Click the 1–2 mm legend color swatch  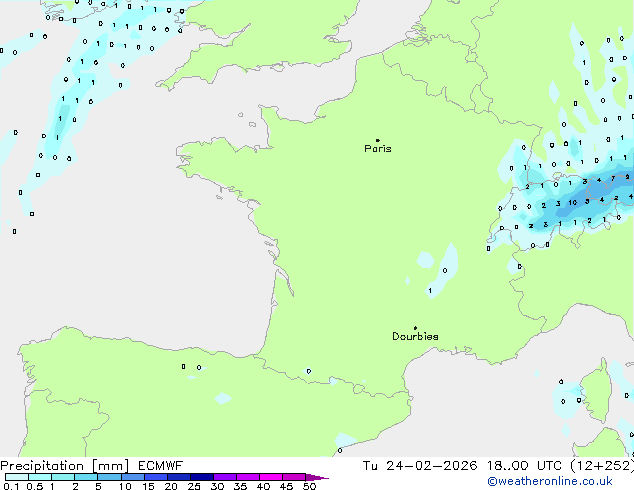[x=63, y=477]
